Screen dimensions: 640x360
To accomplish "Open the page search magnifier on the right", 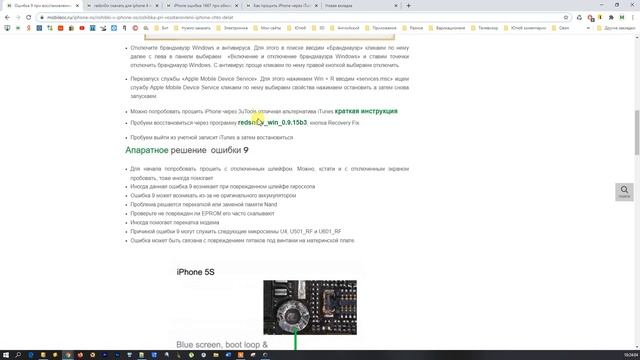I will tap(624, 191).
